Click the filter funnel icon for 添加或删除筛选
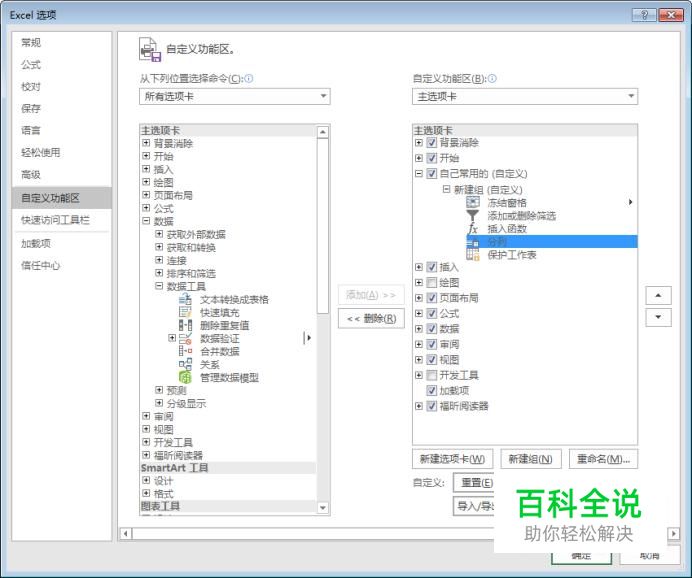The width and height of the screenshot is (692, 578). coord(473,215)
